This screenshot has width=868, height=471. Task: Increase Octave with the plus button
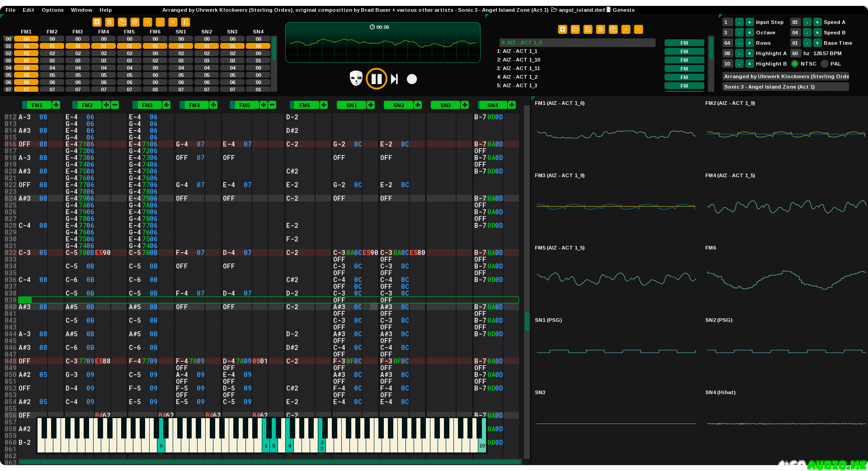pos(750,33)
